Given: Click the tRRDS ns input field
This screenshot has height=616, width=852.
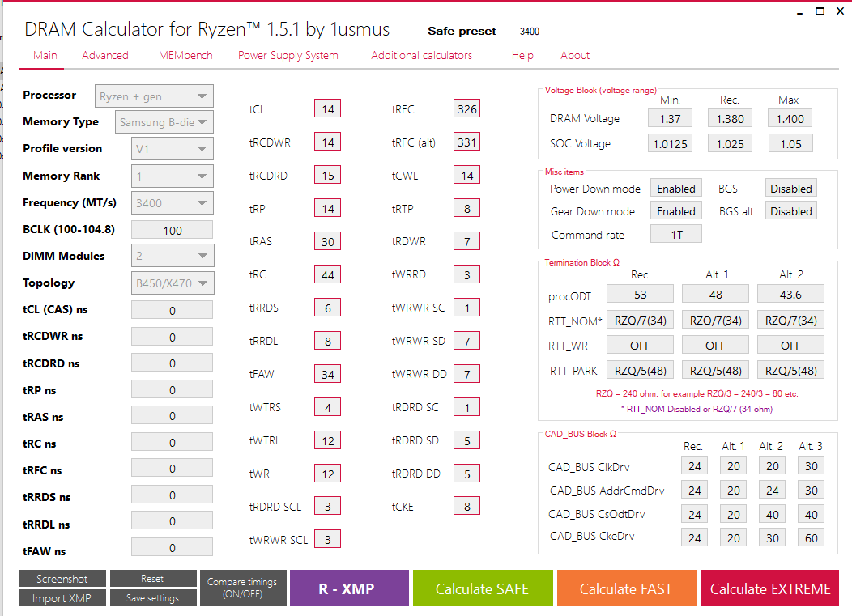Looking at the screenshot, I should pos(173,495).
